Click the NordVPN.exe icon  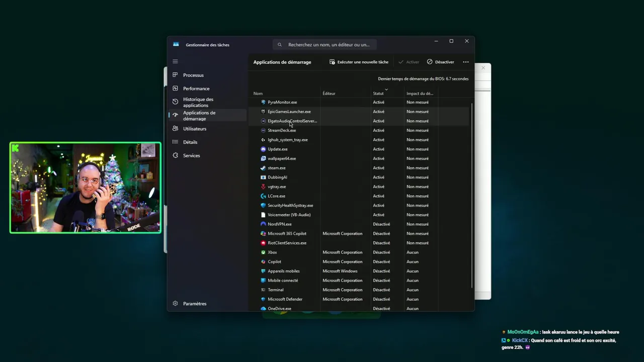(x=263, y=224)
